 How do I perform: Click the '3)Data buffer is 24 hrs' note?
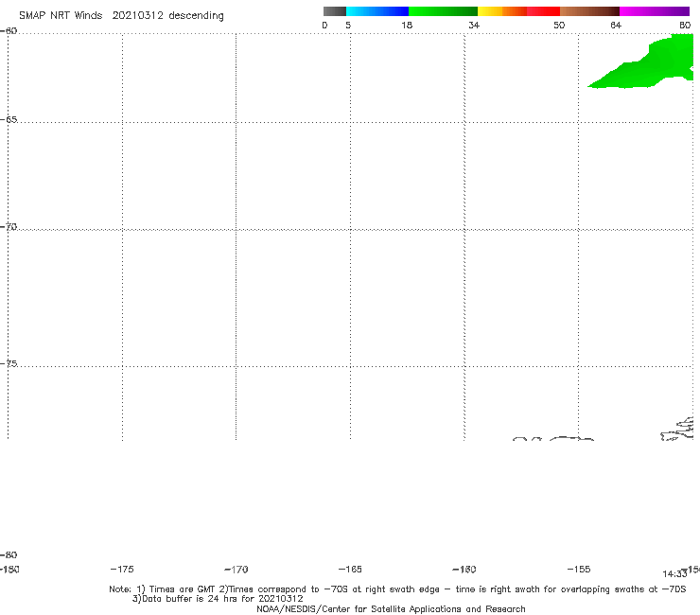coord(218,599)
